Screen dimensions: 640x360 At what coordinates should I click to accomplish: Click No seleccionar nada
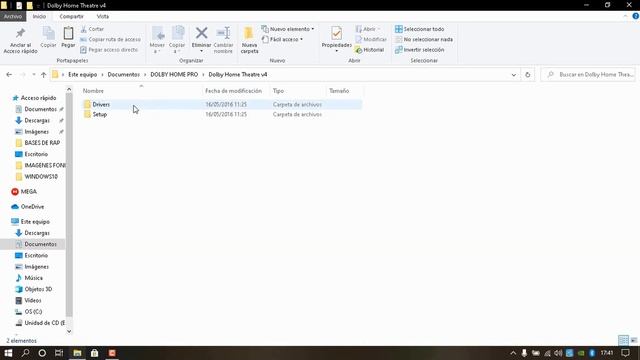coord(424,39)
